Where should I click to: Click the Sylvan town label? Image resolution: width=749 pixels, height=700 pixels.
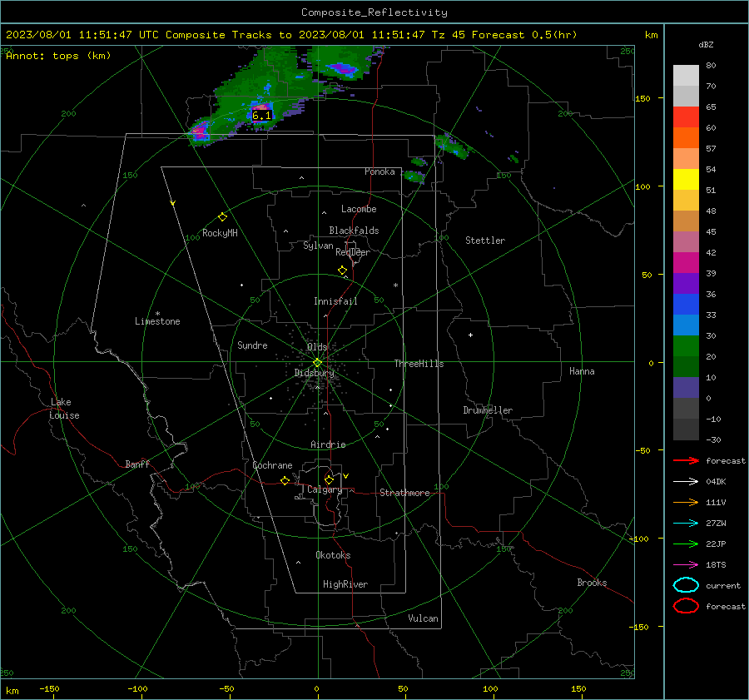318,246
